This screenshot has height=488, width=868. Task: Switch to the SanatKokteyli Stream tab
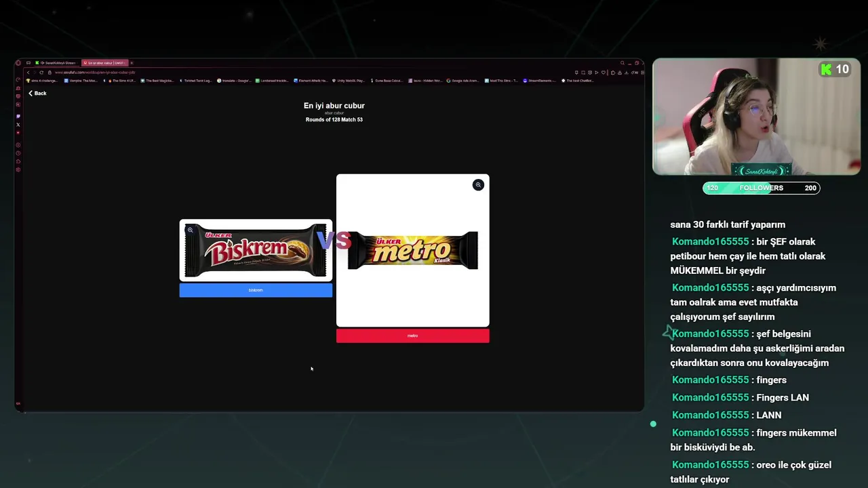[x=57, y=62]
